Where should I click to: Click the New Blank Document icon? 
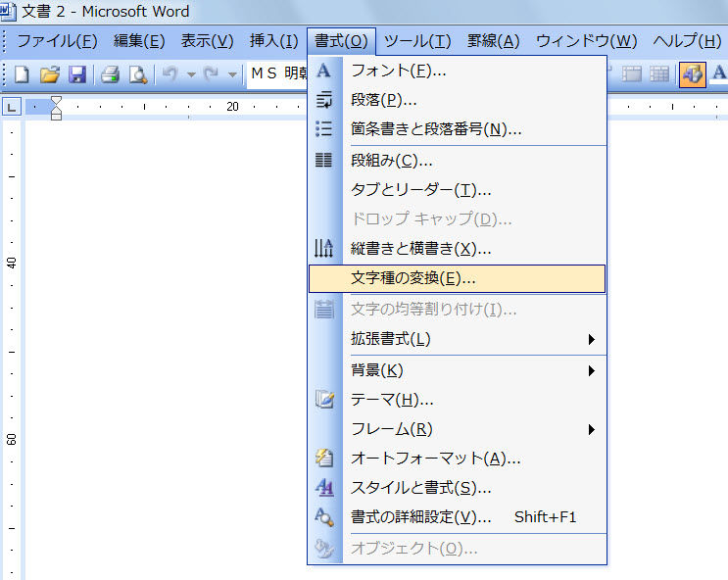[21, 74]
